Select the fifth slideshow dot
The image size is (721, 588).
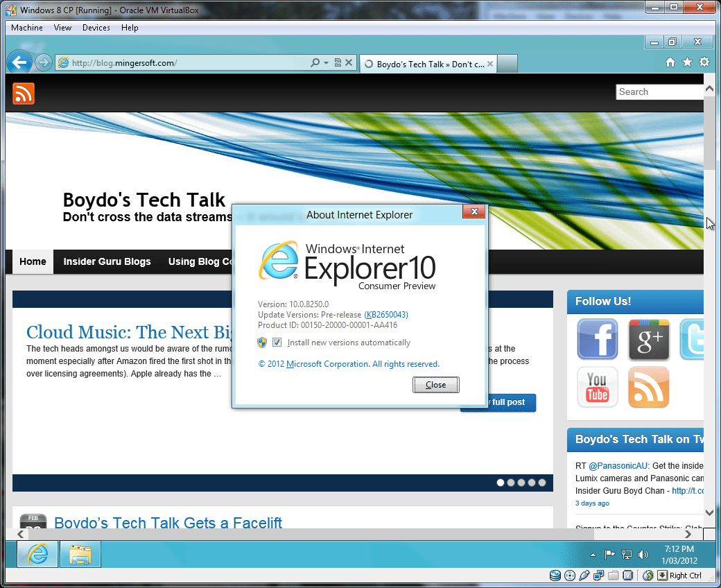click(x=542, y=483)
